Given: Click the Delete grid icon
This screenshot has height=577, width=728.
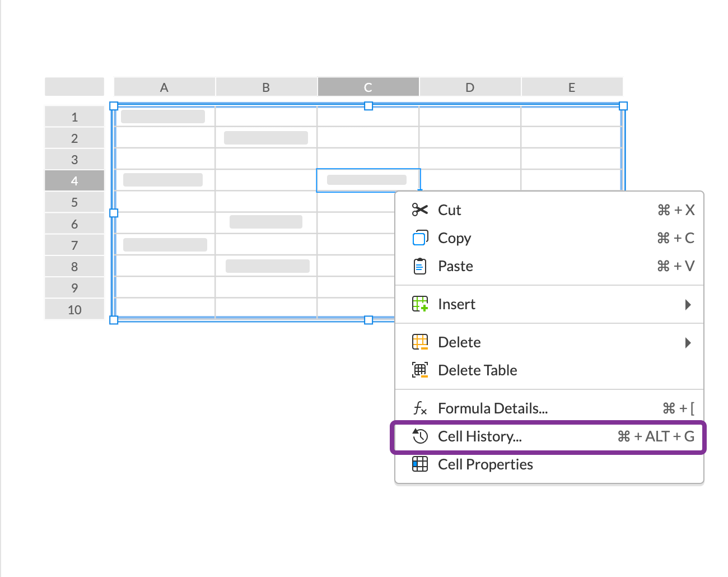Looking at the screenshot, I should (420, 342).
